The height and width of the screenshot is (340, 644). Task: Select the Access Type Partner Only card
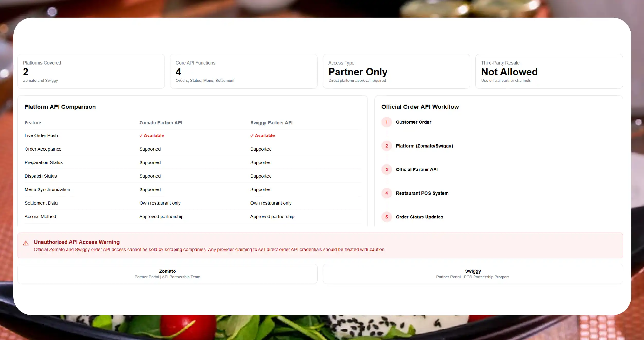tap(396, 71)
